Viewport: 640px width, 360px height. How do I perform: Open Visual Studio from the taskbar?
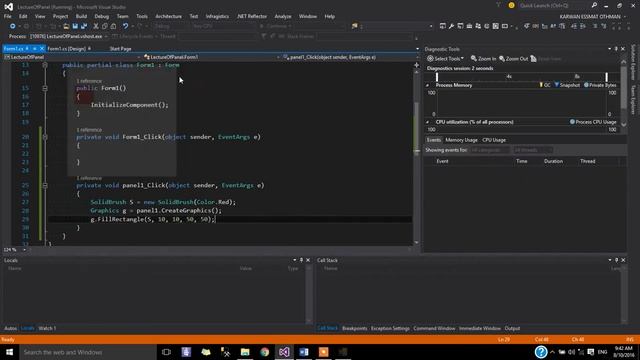click(x=284, y=352)
